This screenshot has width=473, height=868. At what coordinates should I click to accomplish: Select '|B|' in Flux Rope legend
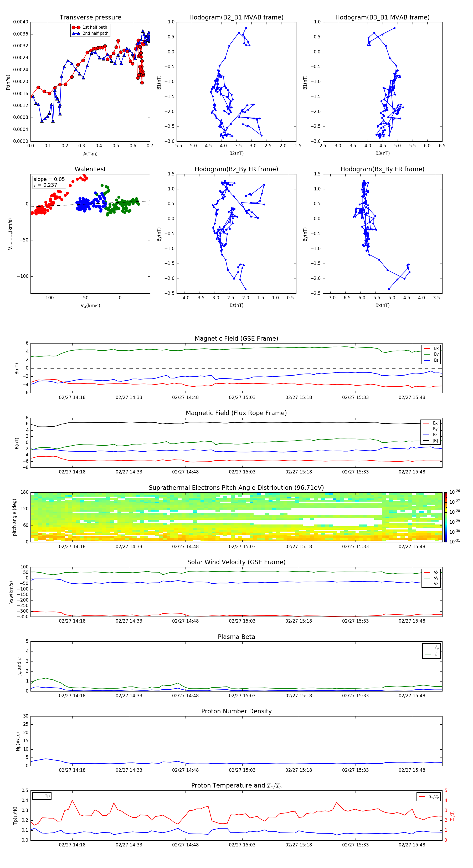431,441
